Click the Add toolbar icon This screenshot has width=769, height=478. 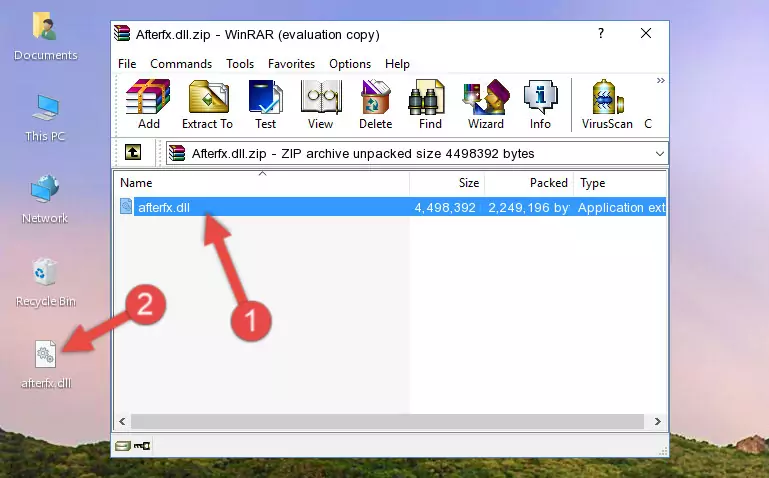(148, 104)
